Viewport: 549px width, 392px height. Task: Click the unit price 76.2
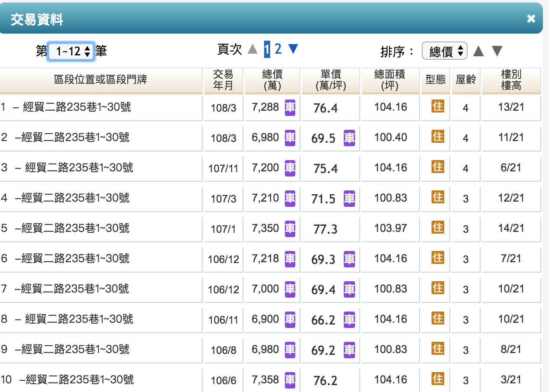[x=326, y=381]
